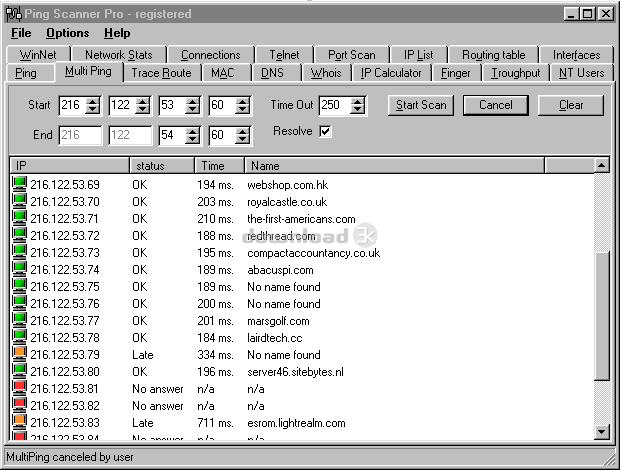Click the status icon of 216.122.53.77
Screen dimensions: 620x470
[19, 320]
